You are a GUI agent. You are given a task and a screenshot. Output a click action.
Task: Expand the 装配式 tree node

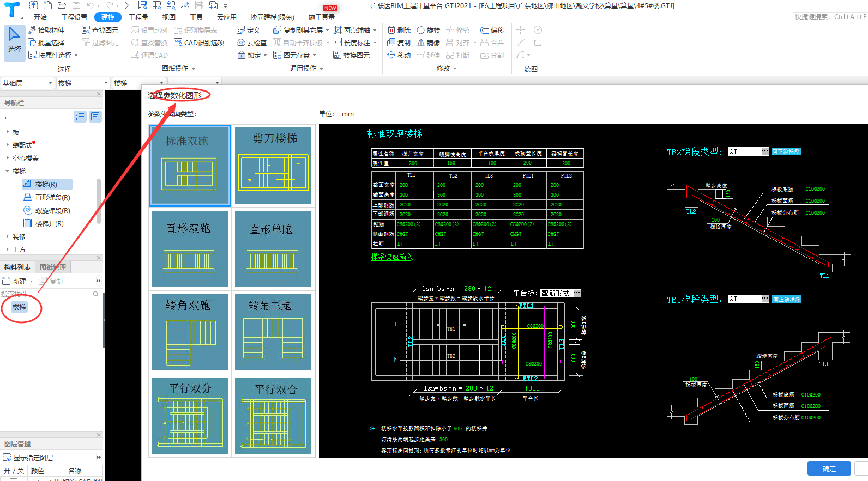tap(7, 145)
